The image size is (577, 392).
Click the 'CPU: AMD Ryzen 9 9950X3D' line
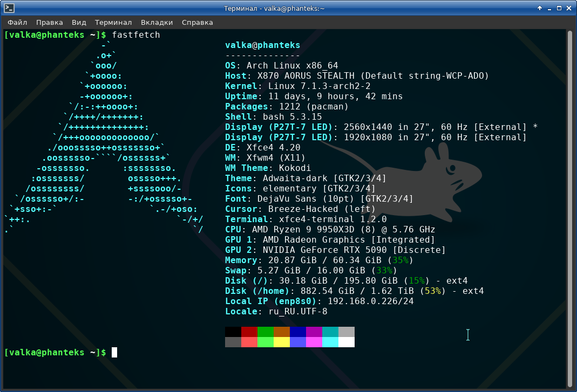pyautogui.click(x=330, y=230)
